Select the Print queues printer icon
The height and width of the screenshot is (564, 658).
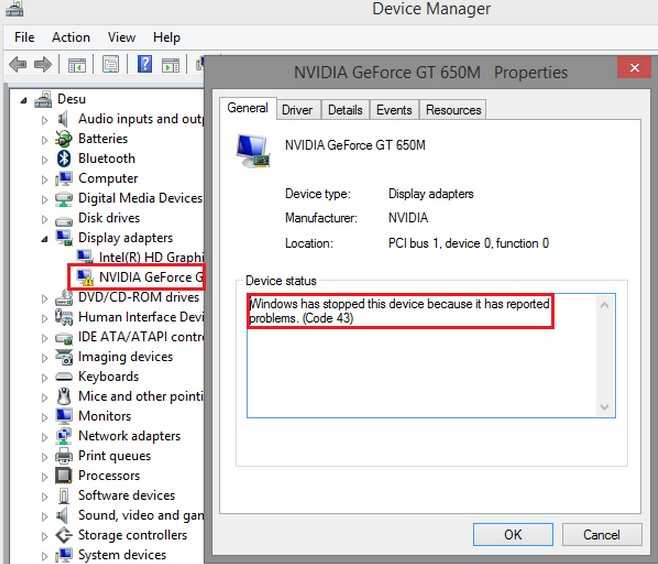(64, 456)
